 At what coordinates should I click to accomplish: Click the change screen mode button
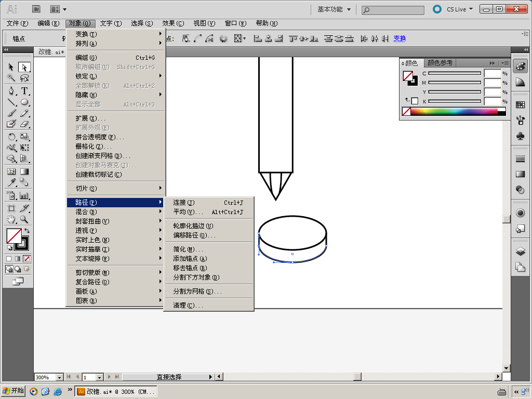[18, 281]
